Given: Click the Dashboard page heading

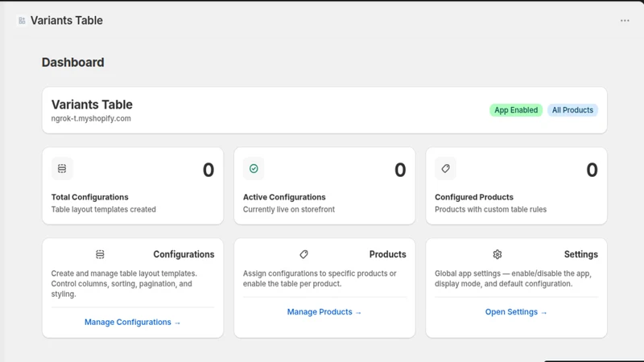Looking at the screenshot, I should [73, 63].
